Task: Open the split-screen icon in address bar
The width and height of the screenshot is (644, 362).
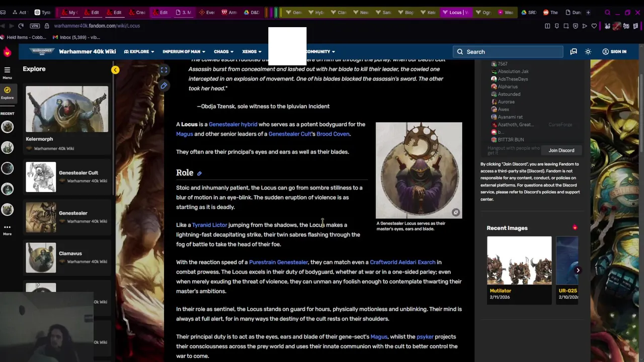Action: [547, 26]
